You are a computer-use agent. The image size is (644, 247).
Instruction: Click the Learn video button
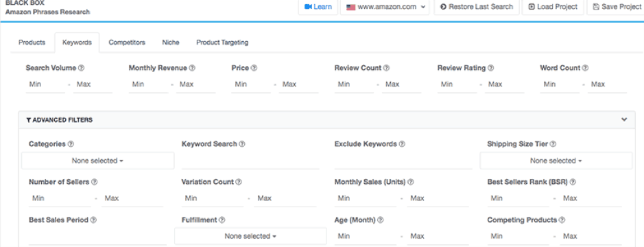[x=318, y=7]
